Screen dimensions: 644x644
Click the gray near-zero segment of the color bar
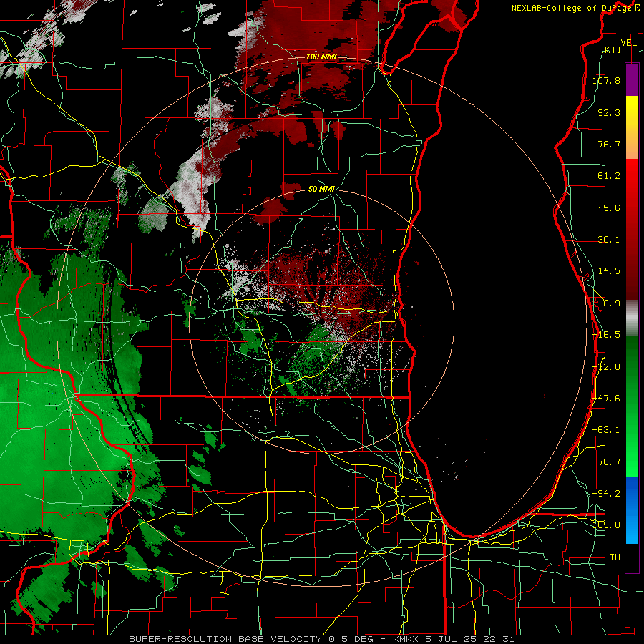tap(632, 318)
